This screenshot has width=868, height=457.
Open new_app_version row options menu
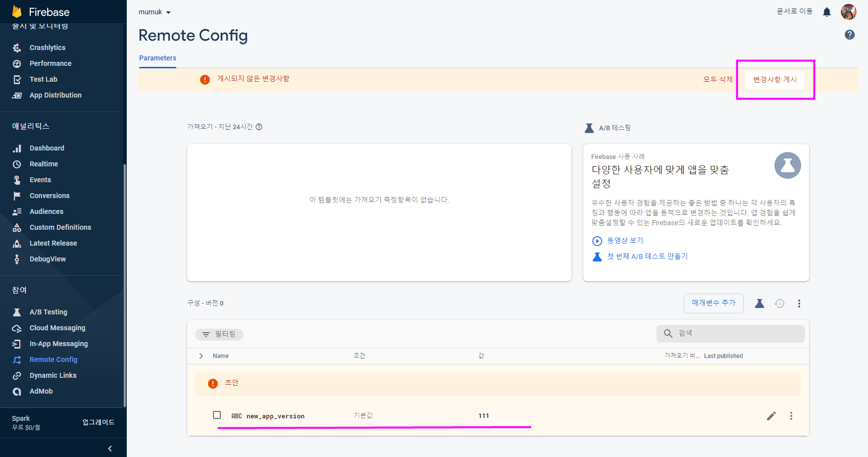(x=791, y=416)
